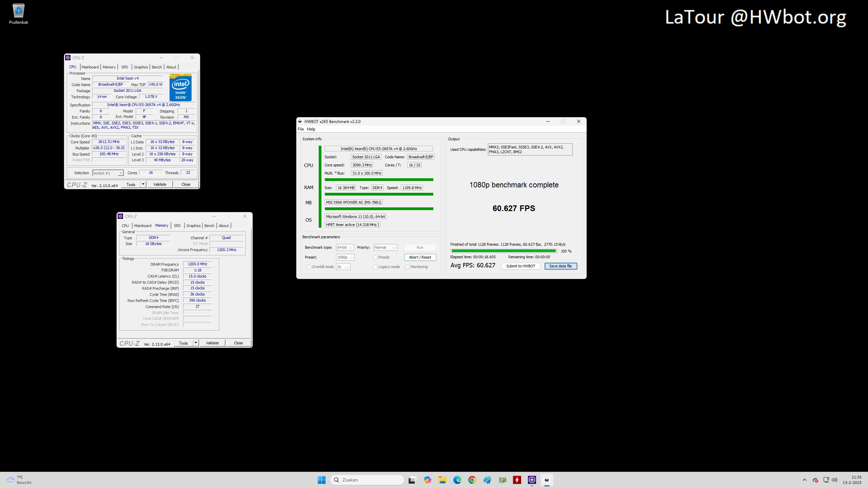Open OneDrive sync error tray icon
Viewport: 868px width, 488px height.
point(815,480)
